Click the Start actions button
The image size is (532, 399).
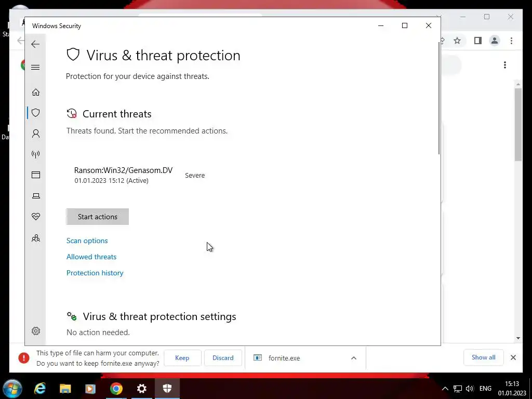coord(97,217)
